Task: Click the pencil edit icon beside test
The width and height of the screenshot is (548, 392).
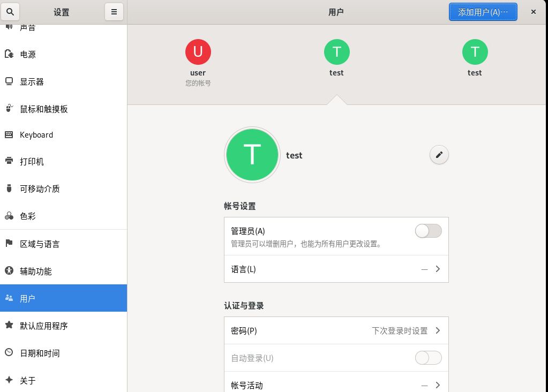Action: tap(439, 155)
